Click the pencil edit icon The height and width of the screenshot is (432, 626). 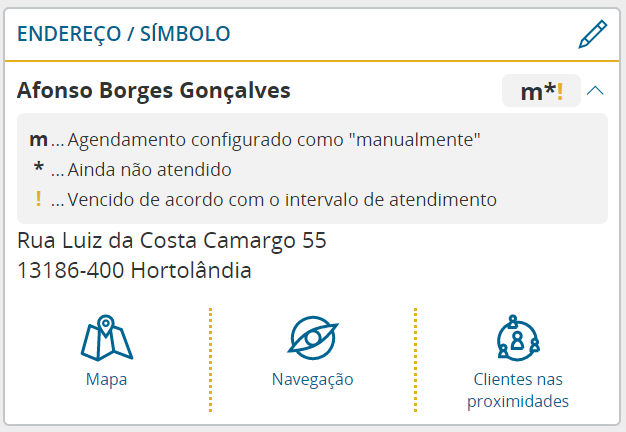click(x=592, y=34)
